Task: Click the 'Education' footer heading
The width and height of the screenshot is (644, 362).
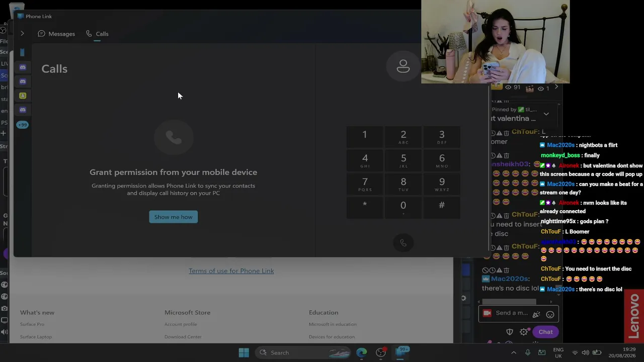Action: 324,312
